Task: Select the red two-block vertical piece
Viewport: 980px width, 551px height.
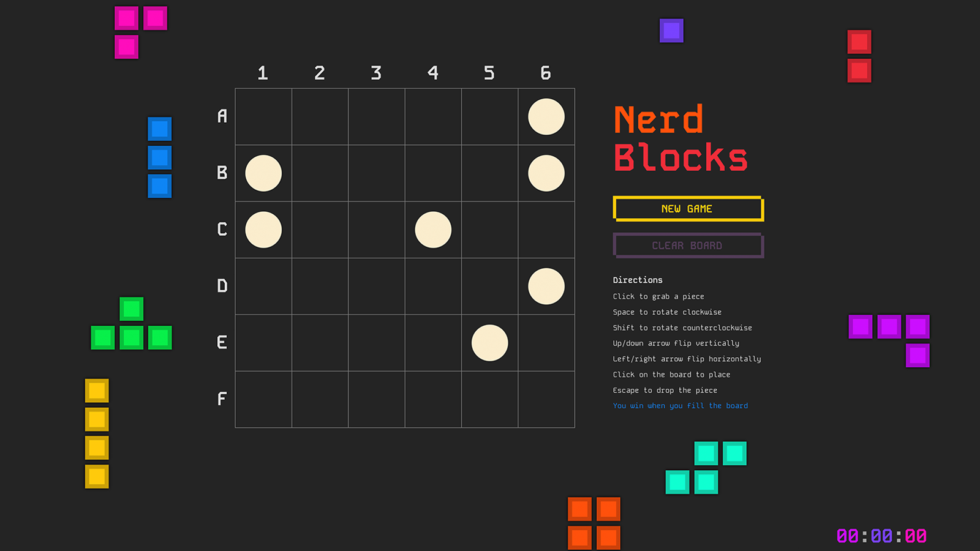Action: coord(859,56)
